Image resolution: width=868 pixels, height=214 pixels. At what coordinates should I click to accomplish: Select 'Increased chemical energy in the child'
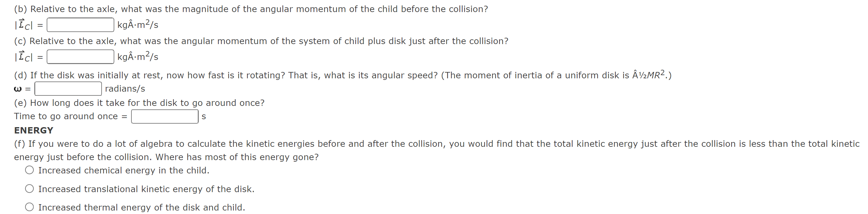(x=29, y=170)
